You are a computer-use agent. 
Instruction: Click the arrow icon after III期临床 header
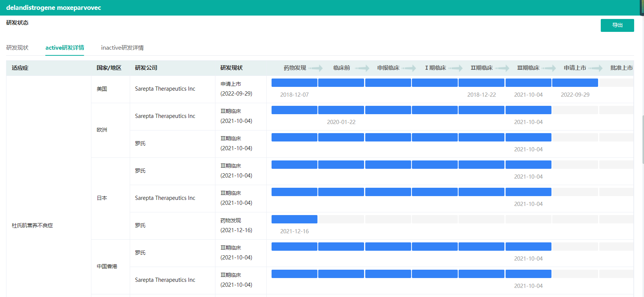(x=549, y=68)
